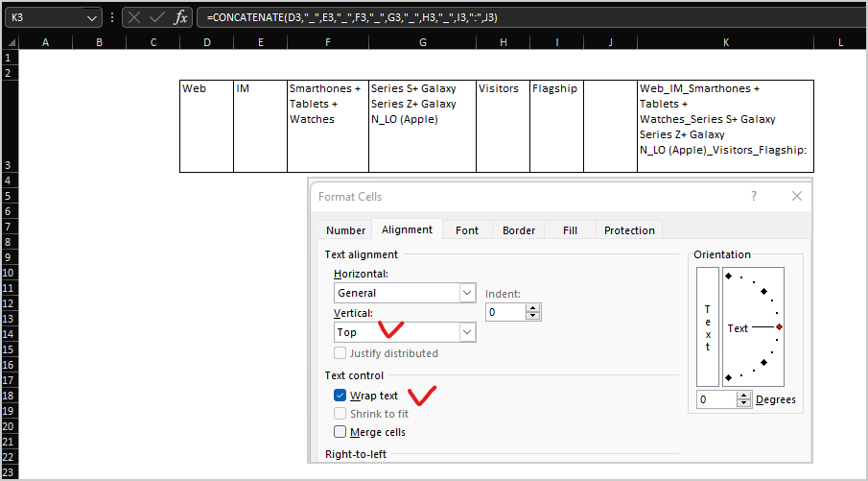868x481 pixels.
Task: Select column D header
Action: coord(206,42)
